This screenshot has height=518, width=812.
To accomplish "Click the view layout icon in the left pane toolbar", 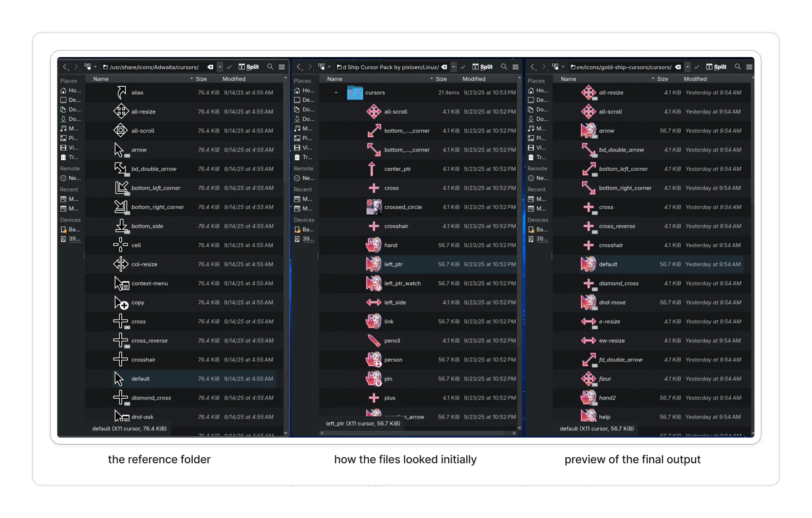I will point(88,66).
